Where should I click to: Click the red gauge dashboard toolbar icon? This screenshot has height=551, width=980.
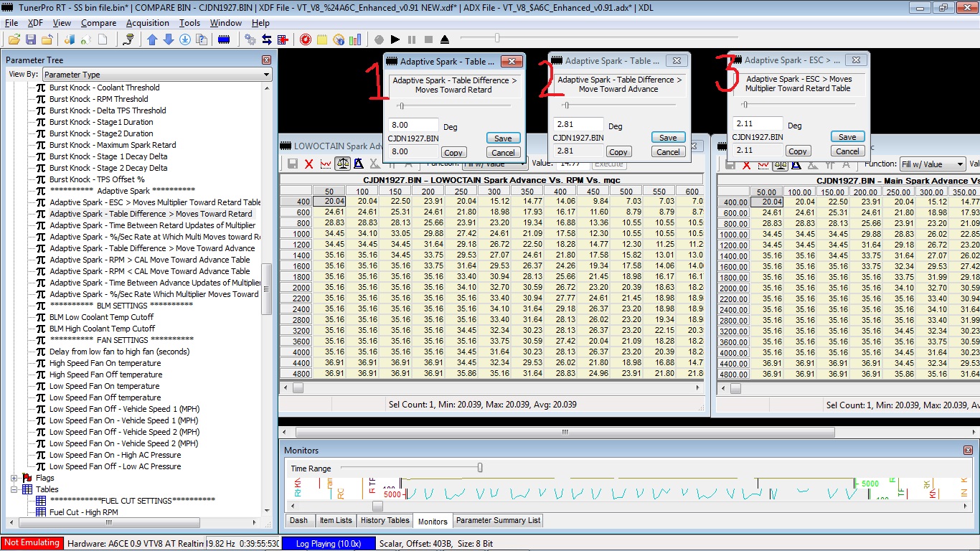pos(306,39)
